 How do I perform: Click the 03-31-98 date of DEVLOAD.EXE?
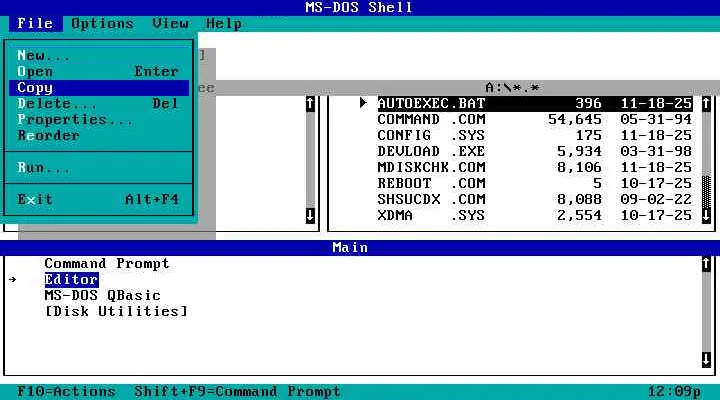pyautogui.click(x=656, y=152)
